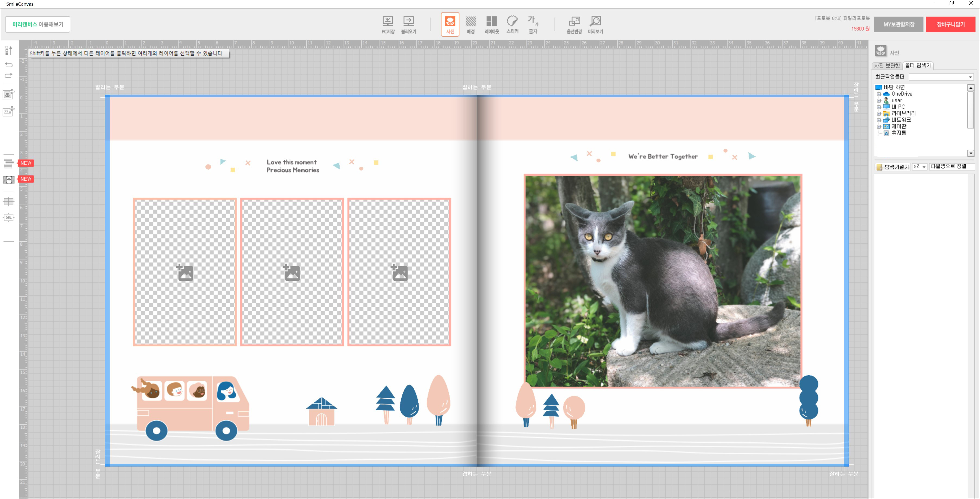
Task: Open the 파일명으로 정렬 sort dropdown
Action: (952, 167)
